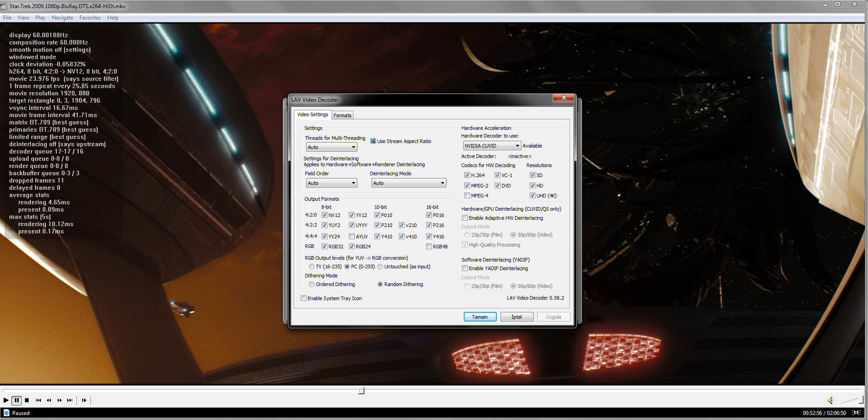The height and width of the screenshot is (420, 868).
Task: Select the Video Settings tab
Action: [312, 114]
